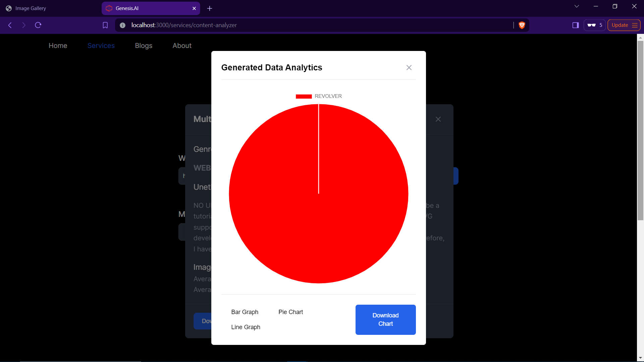Open Brave Rewards showing 5 notifications
644x362 pixels.
(594, 25)
